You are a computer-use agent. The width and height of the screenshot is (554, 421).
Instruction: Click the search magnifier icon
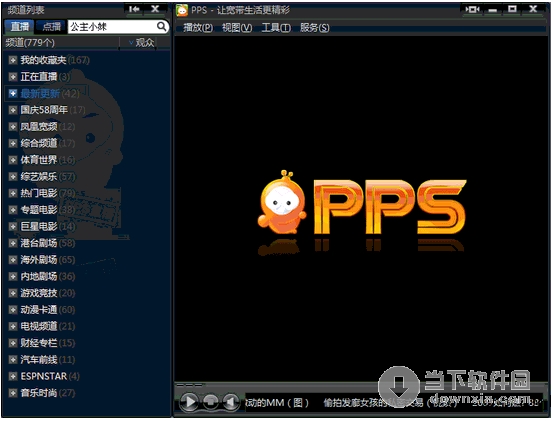tap(161, 26)
